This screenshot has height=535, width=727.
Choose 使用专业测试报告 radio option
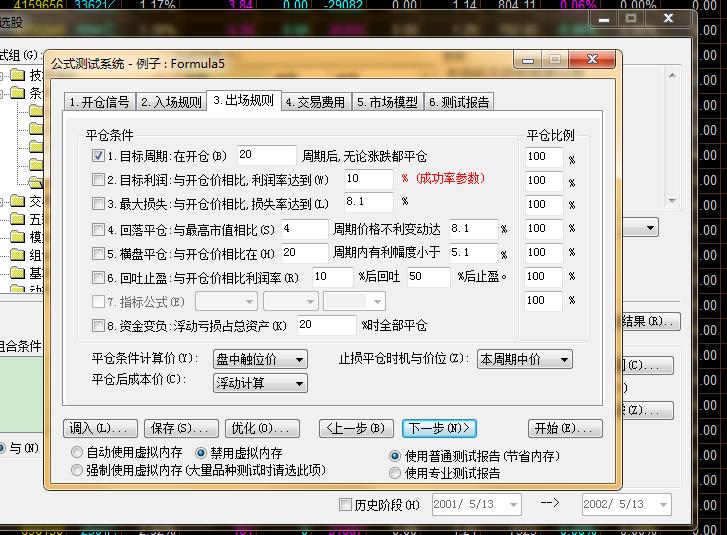click(395, 472)
